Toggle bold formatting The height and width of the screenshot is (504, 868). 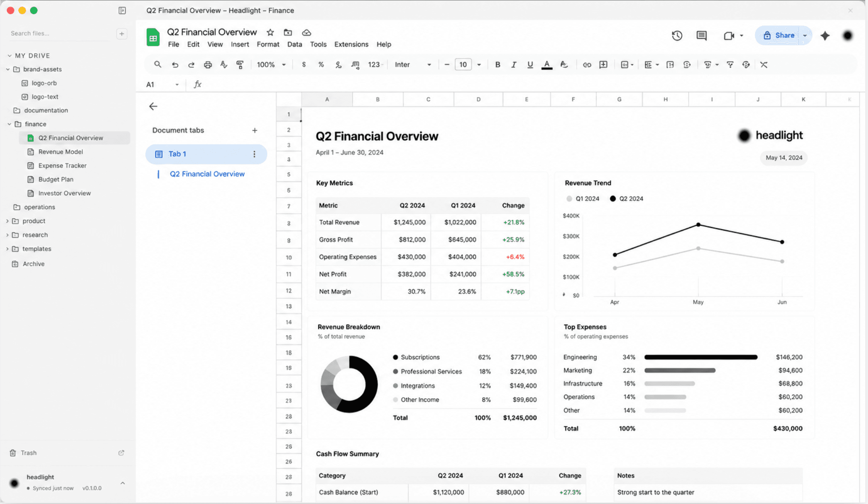tap(498, 65)
